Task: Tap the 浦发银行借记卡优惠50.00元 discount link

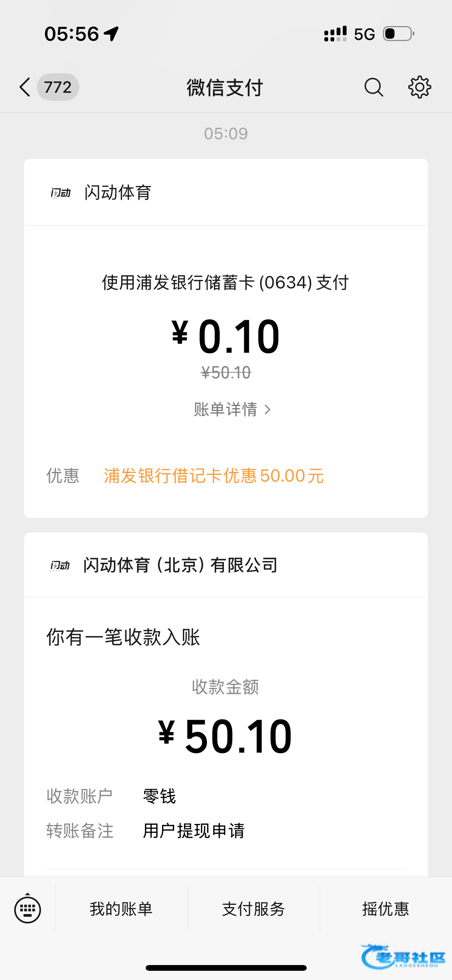Action: point(214,476)
